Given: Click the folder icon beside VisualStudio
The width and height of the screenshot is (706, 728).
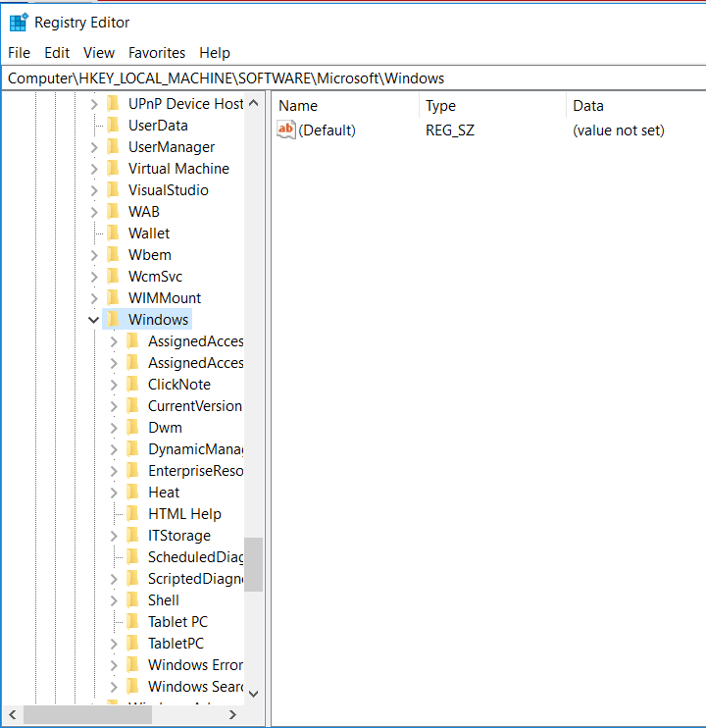Looking at the screenshot, I should tap(114, 190).
